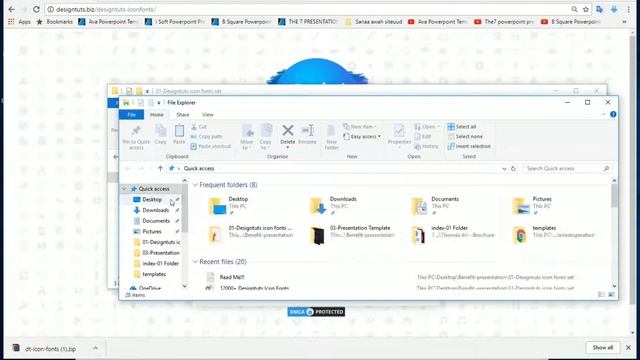Click Select none in ribbon
Viewport: 640px width, 360px height.
[x=465, y=137]
